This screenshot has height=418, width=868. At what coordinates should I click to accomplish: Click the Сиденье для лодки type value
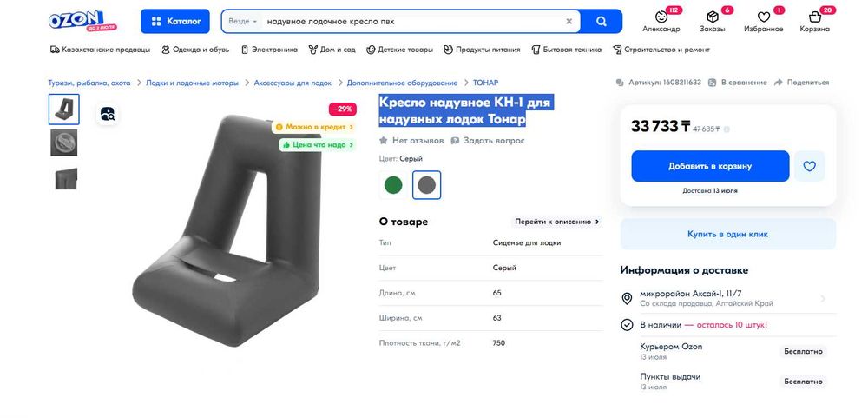[527, 242]
